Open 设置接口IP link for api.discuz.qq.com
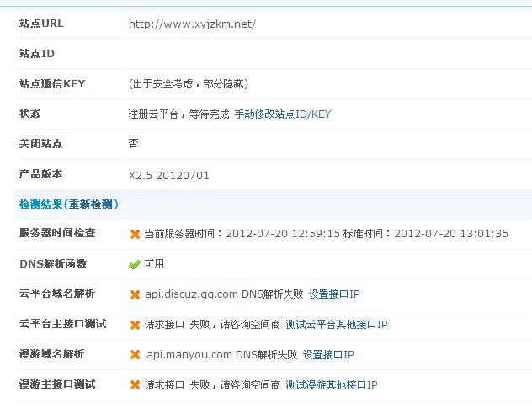This screenshot has width=532, height=408. coord(334,294)
